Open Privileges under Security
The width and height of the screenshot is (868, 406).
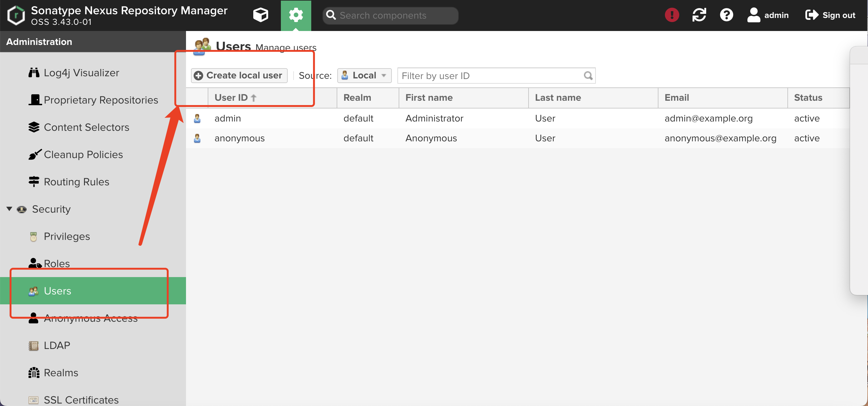pos(67,236)
